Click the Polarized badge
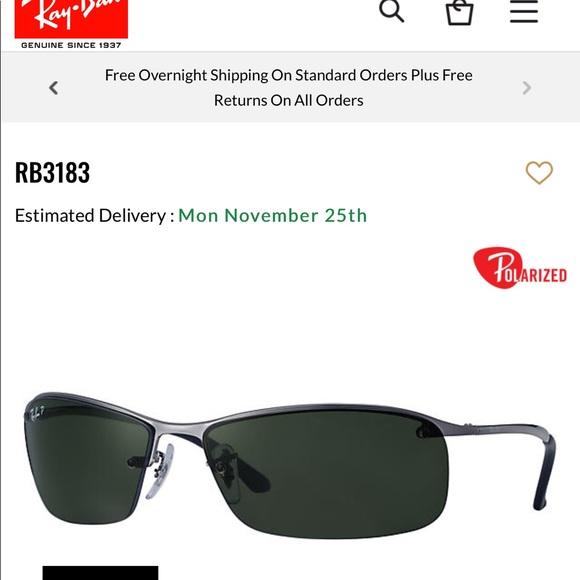 [x=520, y=268]
